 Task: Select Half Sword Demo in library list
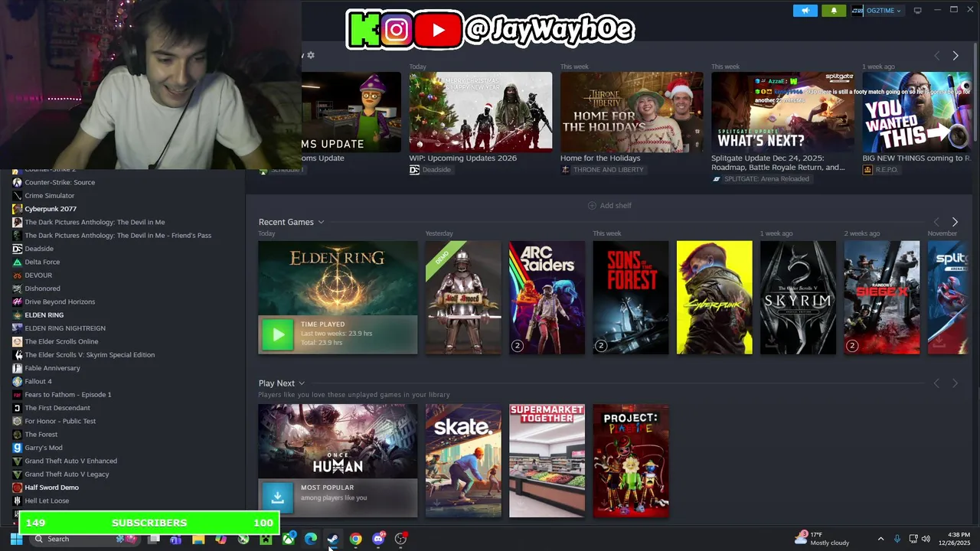coord(51,487)
